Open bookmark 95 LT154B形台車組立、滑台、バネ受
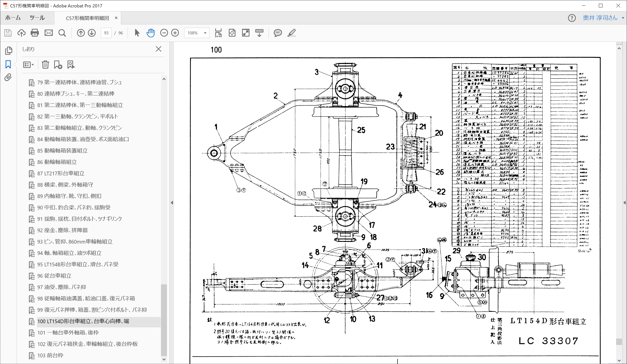627x364 pixels. (78, 264)
